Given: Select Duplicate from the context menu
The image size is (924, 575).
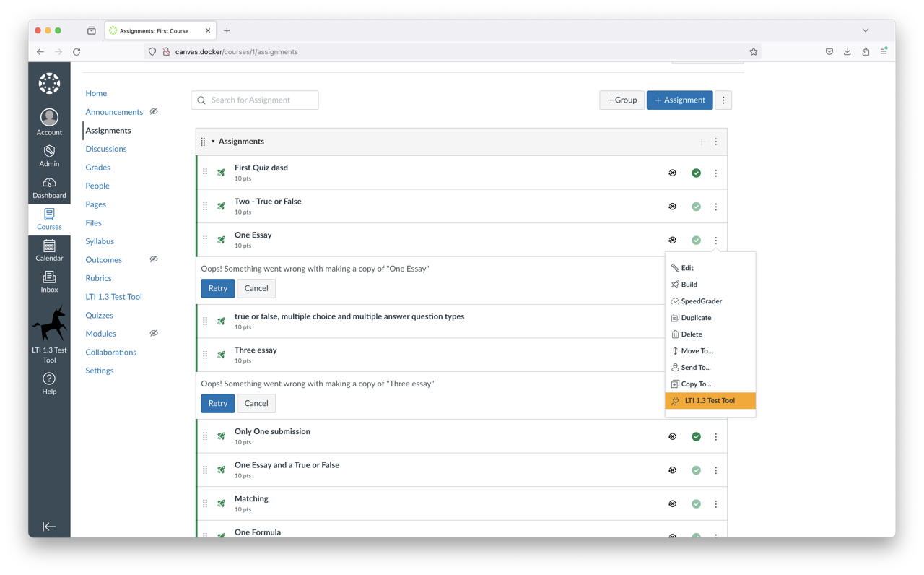Looking at the screenshot, I should click(696, 317).
